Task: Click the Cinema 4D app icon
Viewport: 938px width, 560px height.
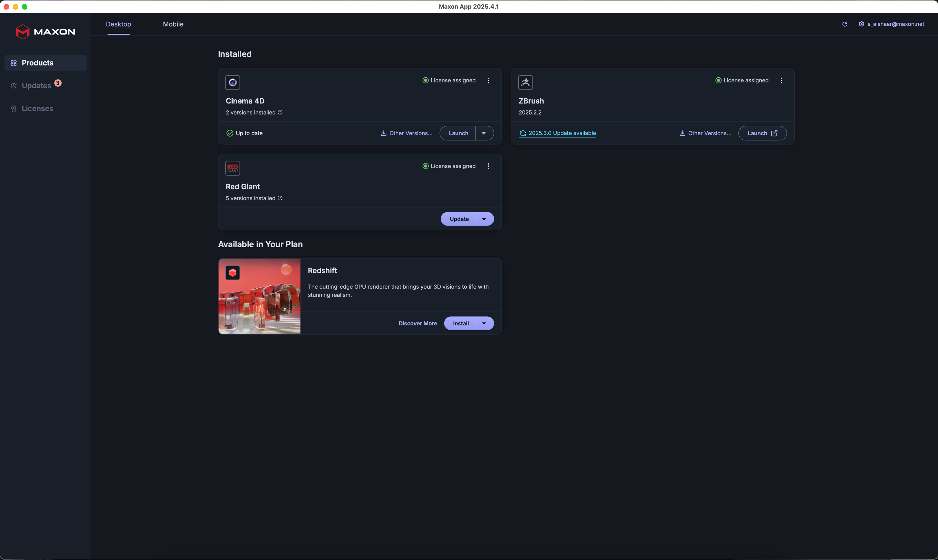Action: tap(233, 82)
